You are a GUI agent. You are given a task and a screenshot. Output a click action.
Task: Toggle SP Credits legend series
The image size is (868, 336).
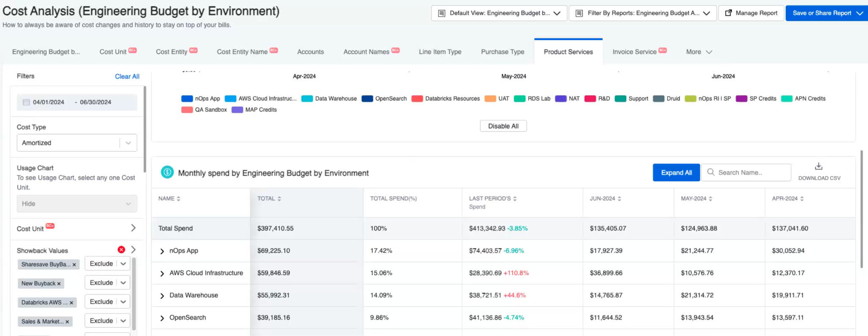pyautogui.click(x=756, y=99)
